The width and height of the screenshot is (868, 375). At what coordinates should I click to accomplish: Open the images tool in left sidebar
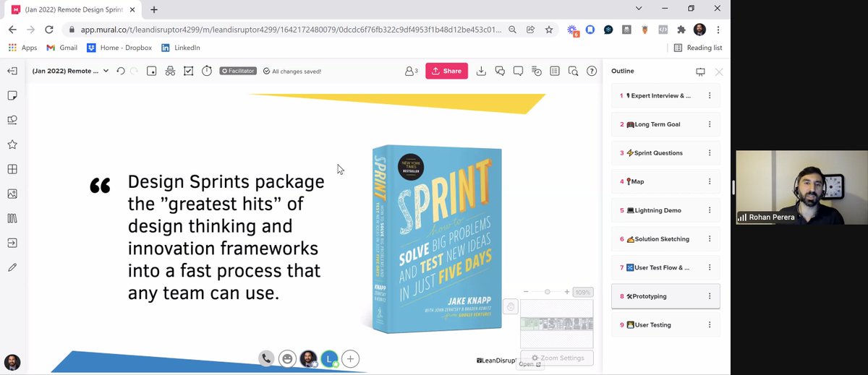(12, 194)
